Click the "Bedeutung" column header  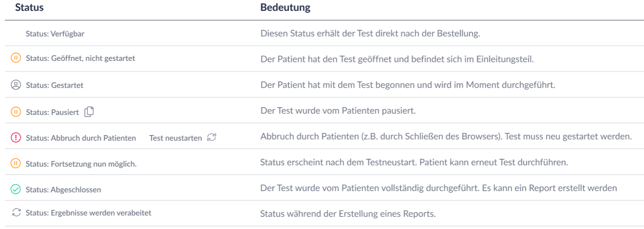click(x=285, y=8)
